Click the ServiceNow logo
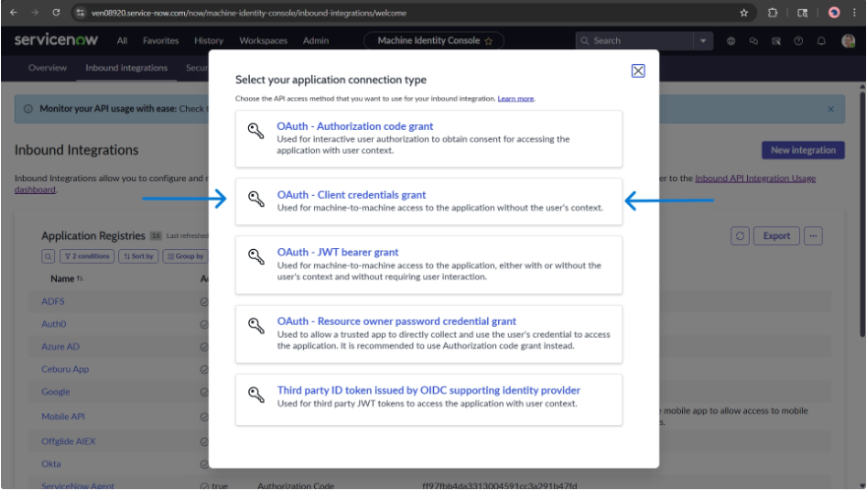The image size is (868, 496). coord(56,39)
